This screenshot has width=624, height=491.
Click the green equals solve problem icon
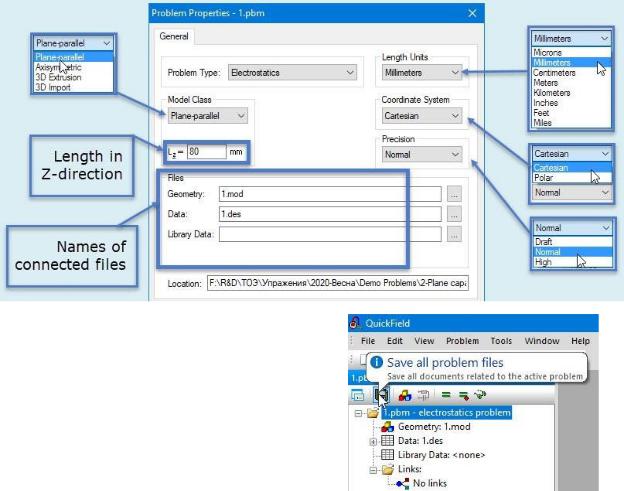(446, 395)
